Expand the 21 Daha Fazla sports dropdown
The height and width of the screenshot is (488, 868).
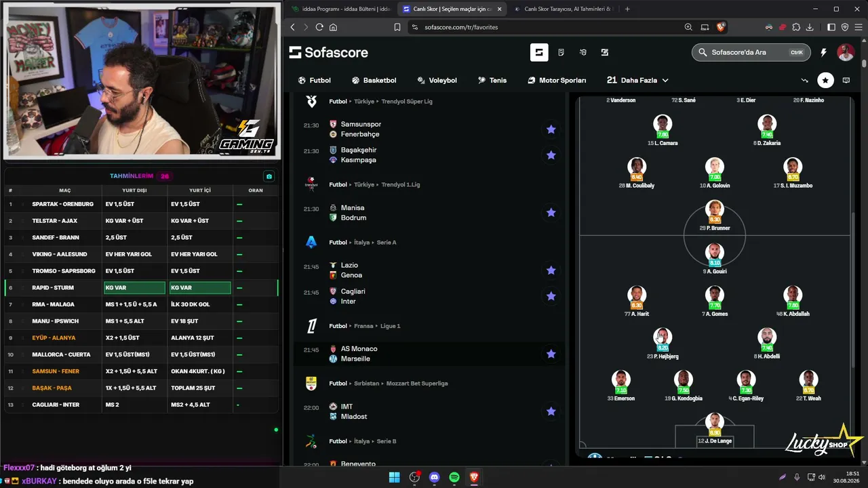[x=637, y=80]
